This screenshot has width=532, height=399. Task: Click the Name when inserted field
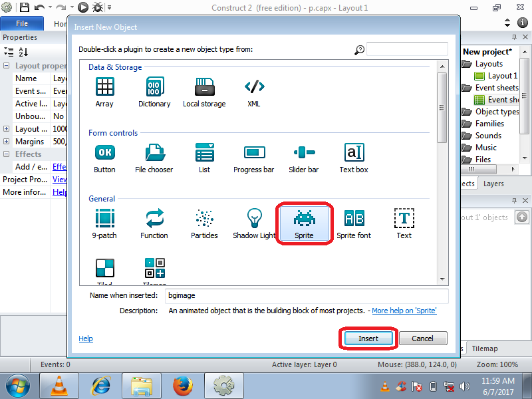(x=307, y=296)
